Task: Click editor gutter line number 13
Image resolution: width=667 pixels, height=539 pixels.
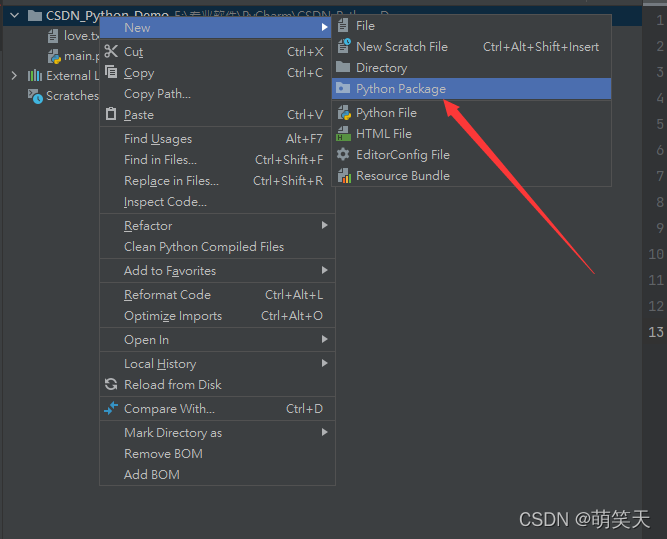Action: click(656, 332)
